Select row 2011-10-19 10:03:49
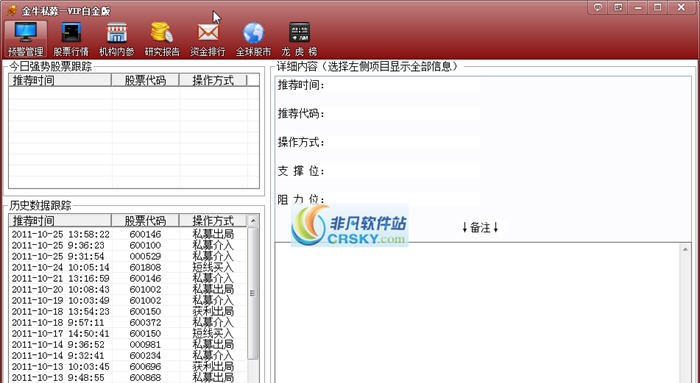The image size is (700, 383). 128,300
